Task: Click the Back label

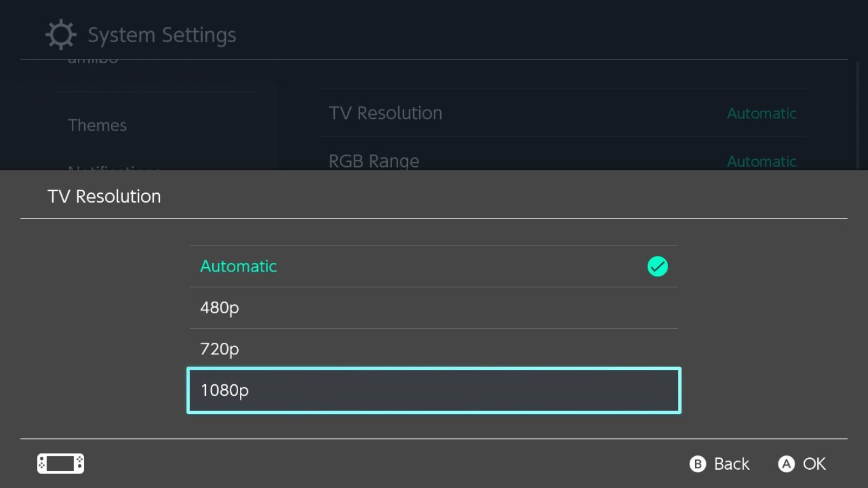Action: [731, 464]
